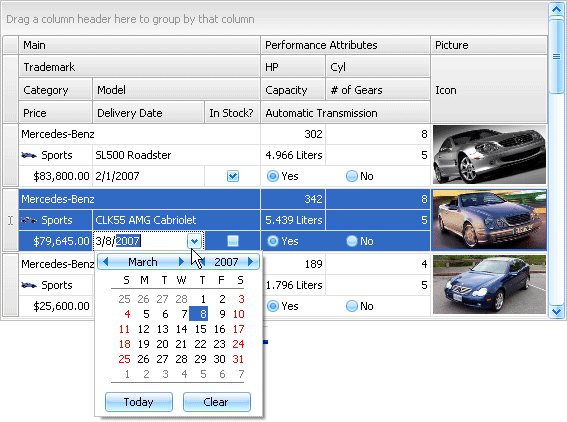
Task: Pick March 1 in calendar
Action: tap(203, 299)
